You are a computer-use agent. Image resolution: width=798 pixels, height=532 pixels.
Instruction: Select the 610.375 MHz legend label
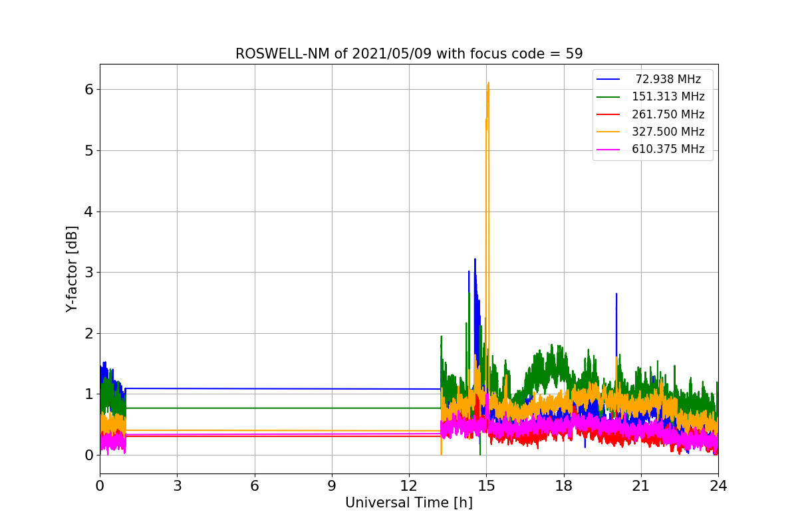pyautogui.click(x=668, y=149)
